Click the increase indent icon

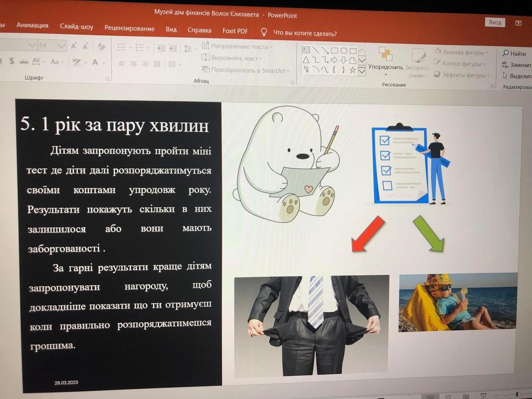coord(173,48)
